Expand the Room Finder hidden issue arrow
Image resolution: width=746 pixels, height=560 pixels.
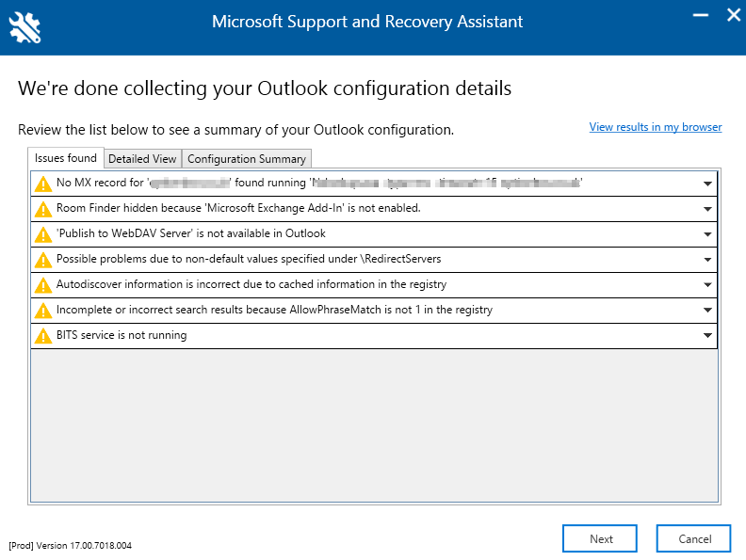707,209
